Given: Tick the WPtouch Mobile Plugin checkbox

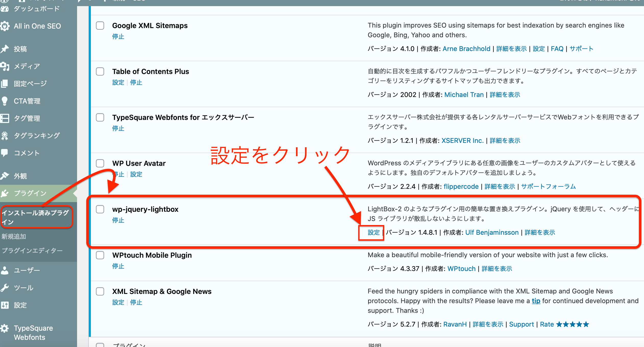Looking at the screenshot, I should coord(100,255).
